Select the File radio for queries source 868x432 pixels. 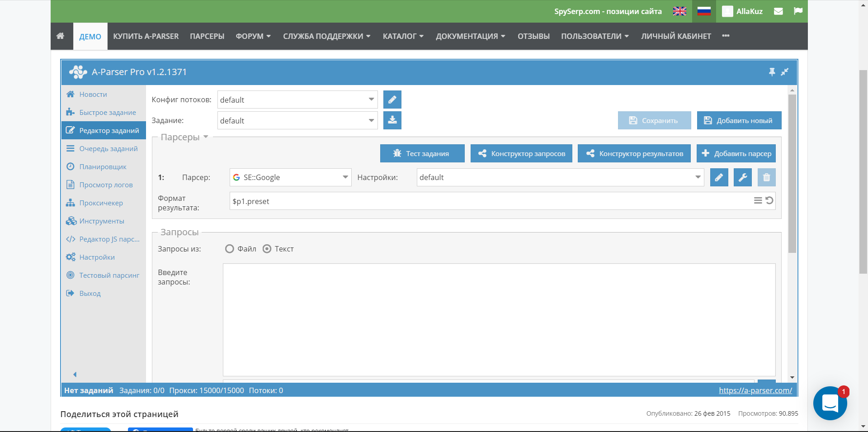[x=230, y=249]
